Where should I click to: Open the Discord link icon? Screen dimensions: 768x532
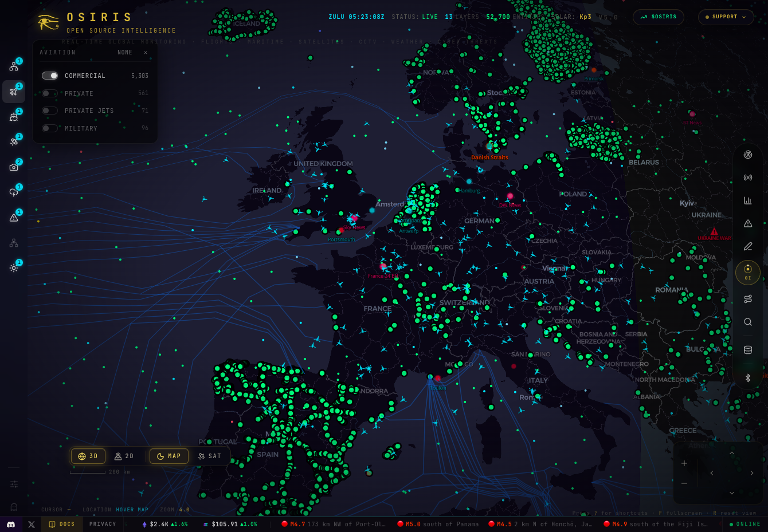pyautogui.click(x=11, y=524)
